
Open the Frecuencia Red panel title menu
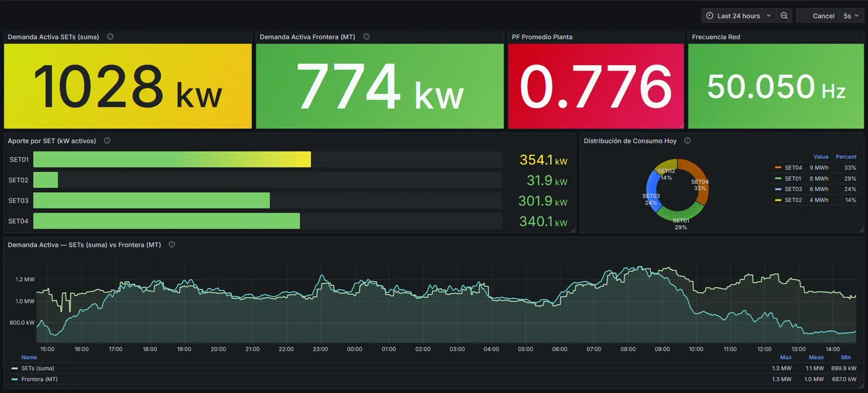coord(716,37)
